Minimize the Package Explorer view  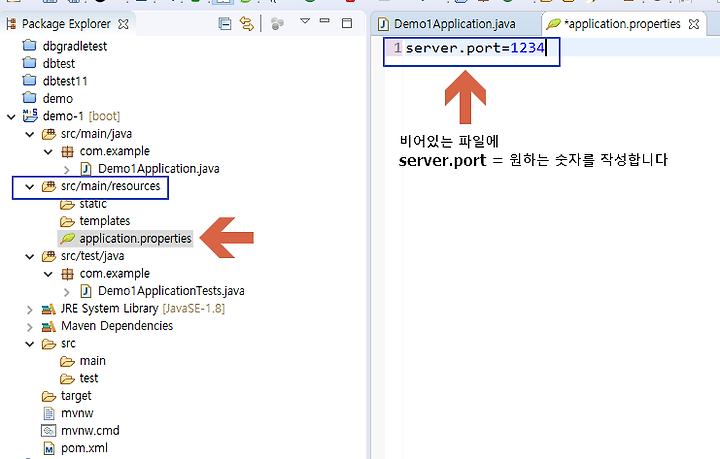pos(325,21)
